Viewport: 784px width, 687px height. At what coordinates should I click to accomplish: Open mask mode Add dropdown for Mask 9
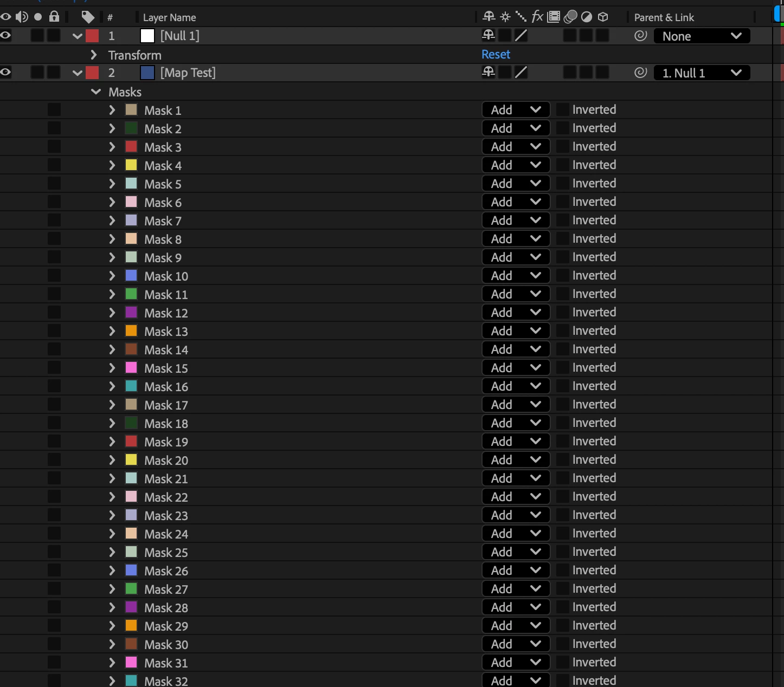click(516, 257)
